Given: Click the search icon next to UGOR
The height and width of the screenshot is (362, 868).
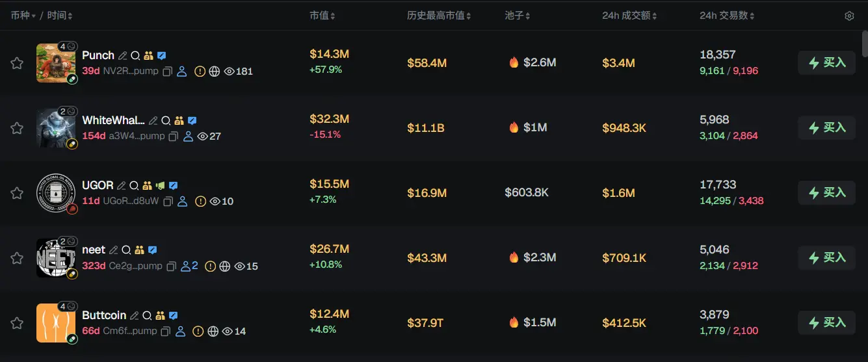Looking at the screenshot, I should [x=134, y=186].
